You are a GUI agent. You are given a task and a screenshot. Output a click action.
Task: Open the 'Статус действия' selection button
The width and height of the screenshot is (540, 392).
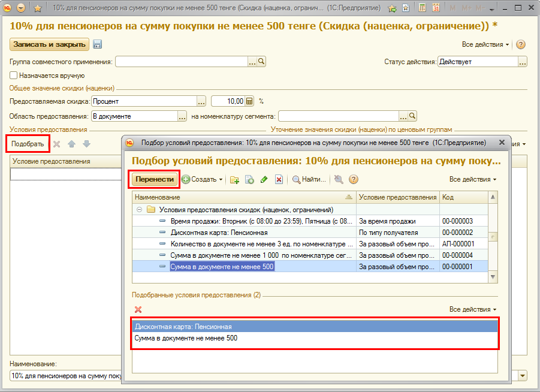tap(523, 62)
